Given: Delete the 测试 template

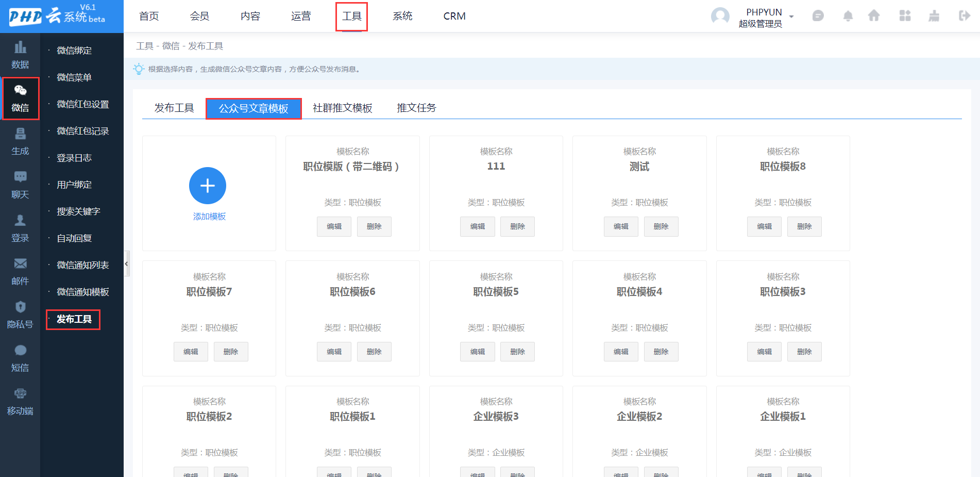Looking at the screenshot, I should [x=661, y=226].
